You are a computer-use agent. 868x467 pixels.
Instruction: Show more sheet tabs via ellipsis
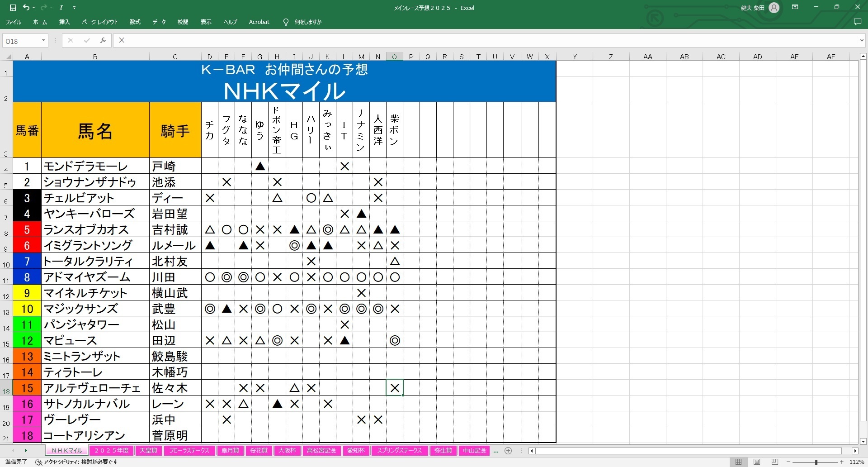[x=496, y=451]
